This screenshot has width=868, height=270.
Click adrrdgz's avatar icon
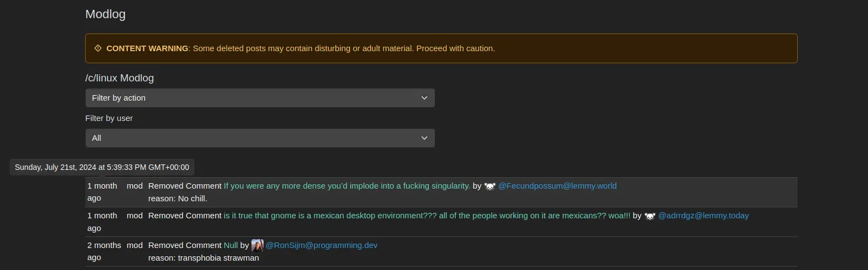649,216
